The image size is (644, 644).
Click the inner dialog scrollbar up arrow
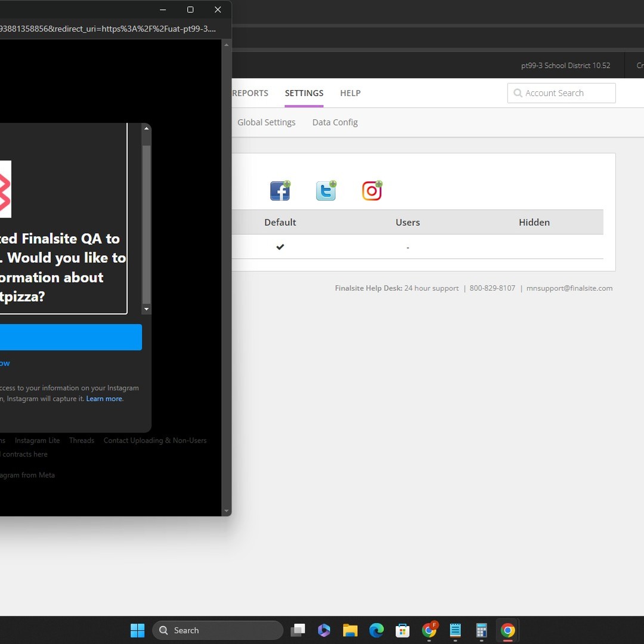(x=146, y=129)
